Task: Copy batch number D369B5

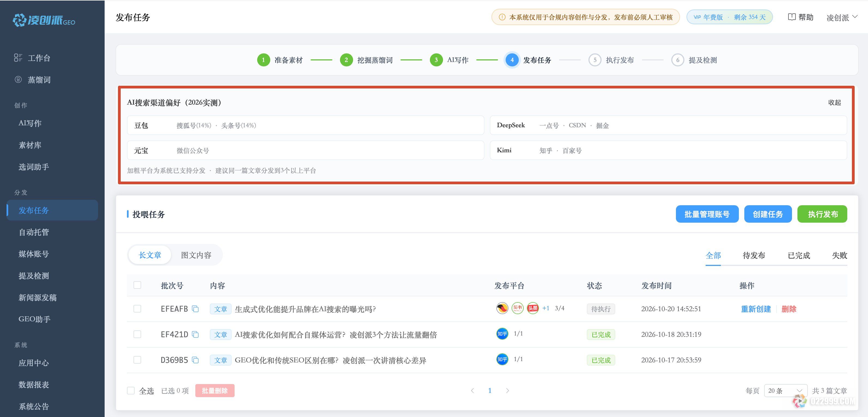Action: (195, 360)
